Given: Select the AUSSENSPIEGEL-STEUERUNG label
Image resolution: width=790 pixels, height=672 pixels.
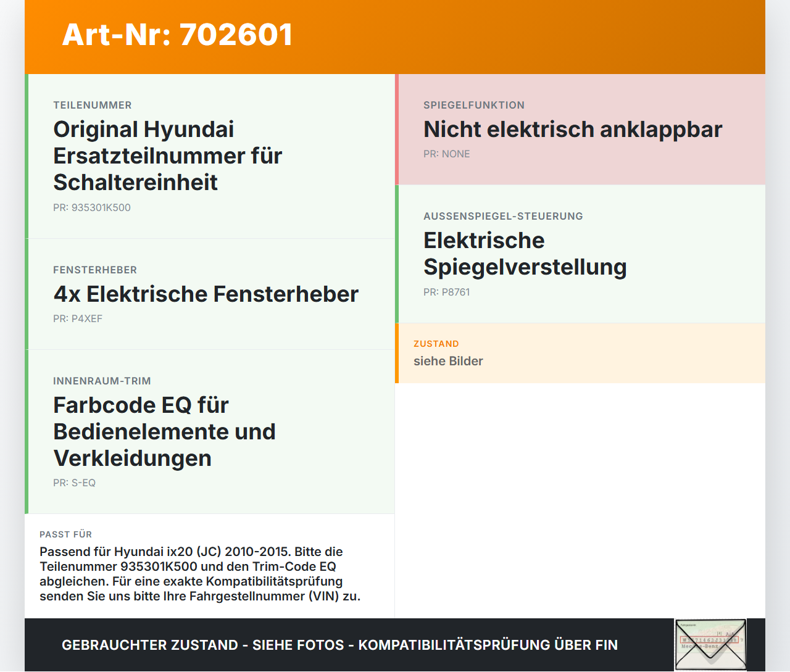Looking at the screenshot, I should tap(503, 216).
